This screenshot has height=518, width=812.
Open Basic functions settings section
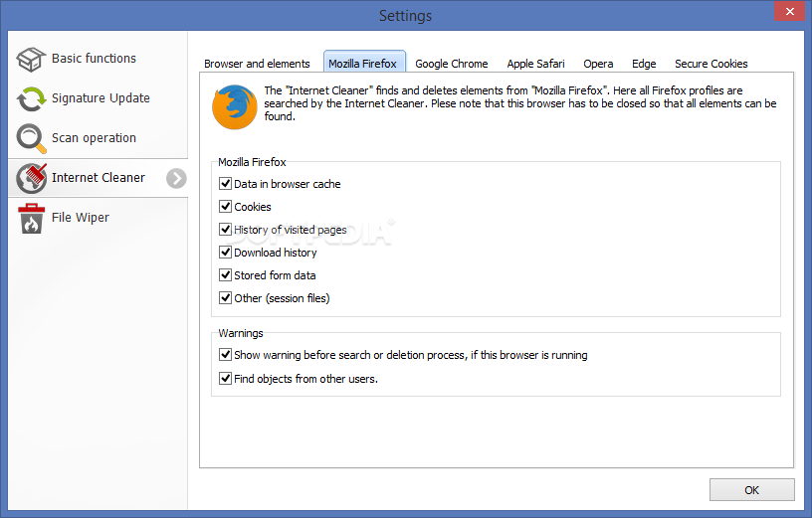(98, 59)
